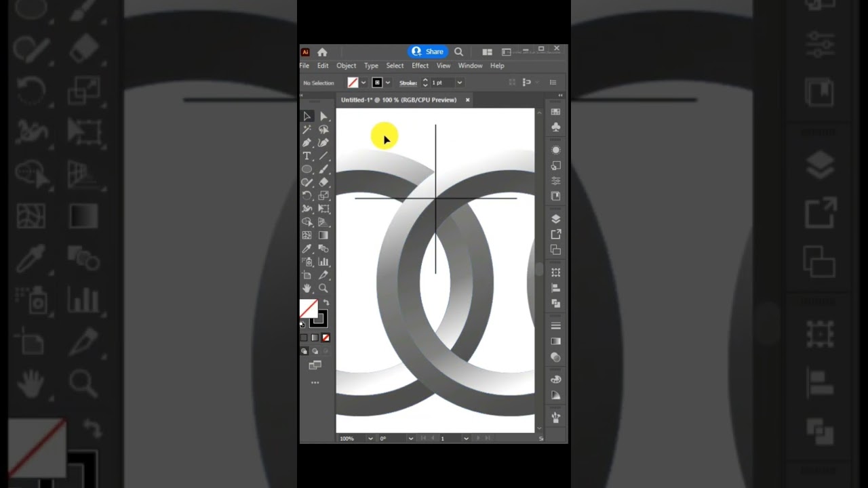868x488 pixels.
Task: Click the Stroke label link
Action: coord(408,83)
